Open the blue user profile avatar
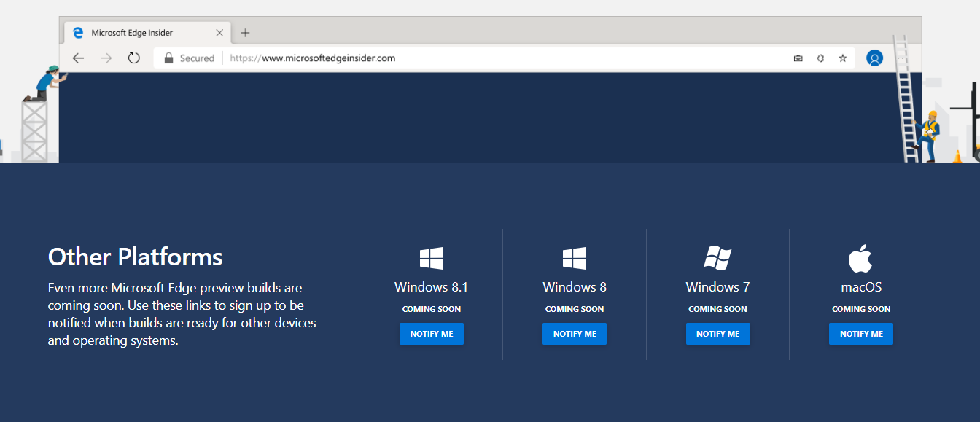The image size is (980, 422). pyautogui.click(x=874, y=58)
